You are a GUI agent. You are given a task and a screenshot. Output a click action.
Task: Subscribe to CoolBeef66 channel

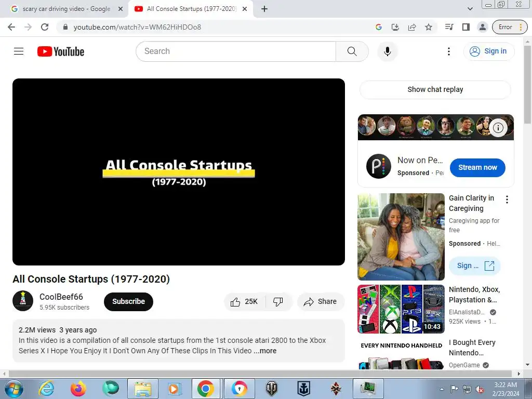click(128, 301)
